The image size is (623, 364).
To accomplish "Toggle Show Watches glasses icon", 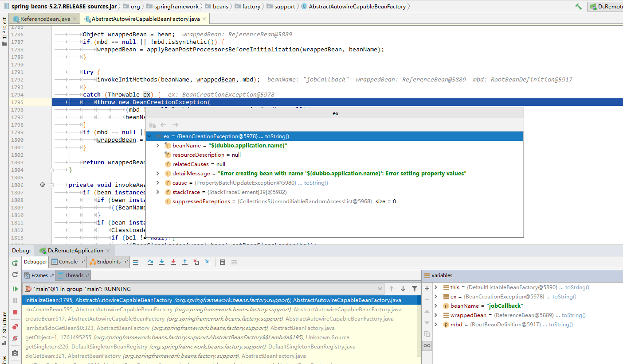I will pyautogui.click(x=427, y=345).
